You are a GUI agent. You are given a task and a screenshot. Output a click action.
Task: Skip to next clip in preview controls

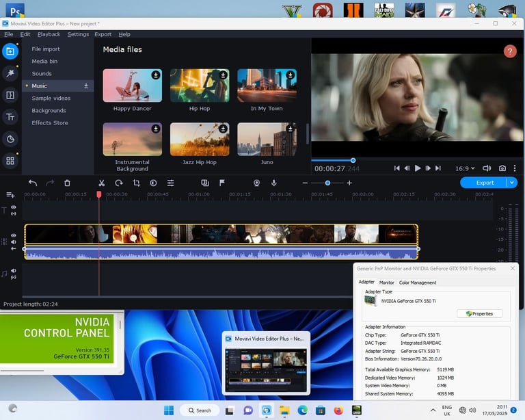coord(438,168)
